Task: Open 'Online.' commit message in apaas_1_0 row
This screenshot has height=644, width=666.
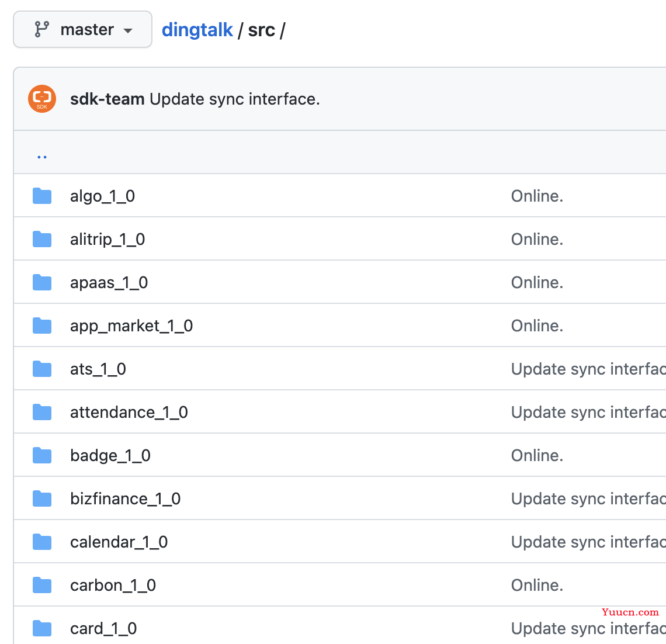Action: pyautogui.click(x=537, y=283)
